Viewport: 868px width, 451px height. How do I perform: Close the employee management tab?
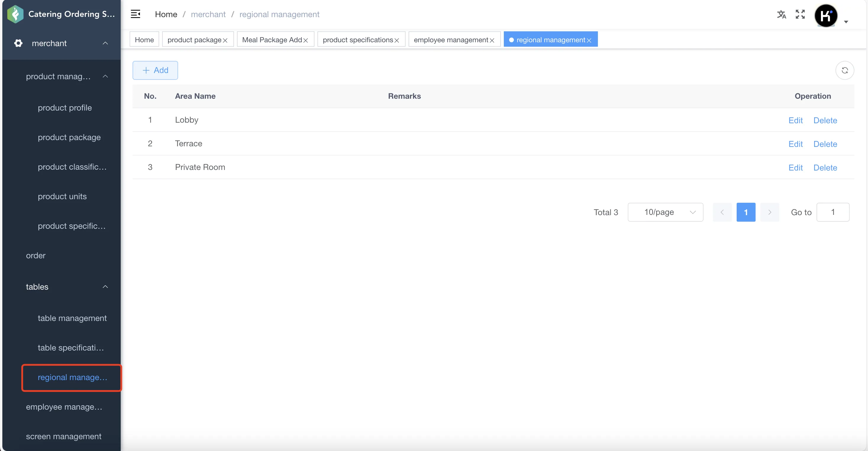point(492,40)
